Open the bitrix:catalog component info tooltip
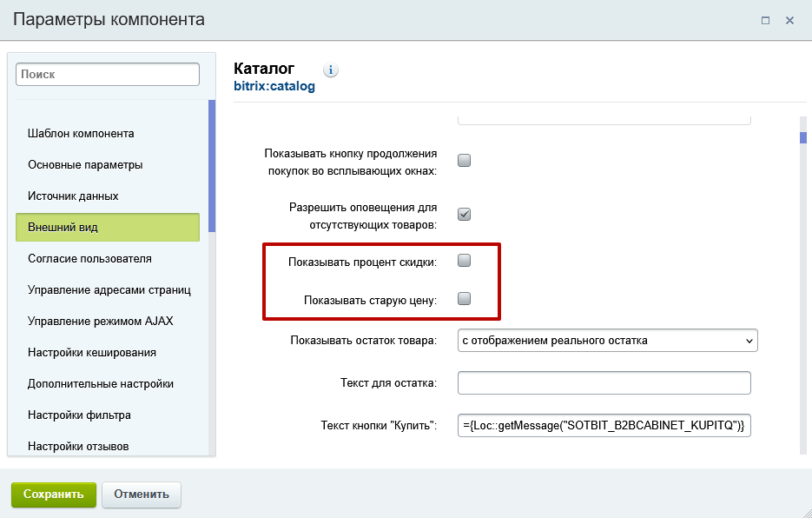This screenshot has height=518, width=812. coord(330,70)
